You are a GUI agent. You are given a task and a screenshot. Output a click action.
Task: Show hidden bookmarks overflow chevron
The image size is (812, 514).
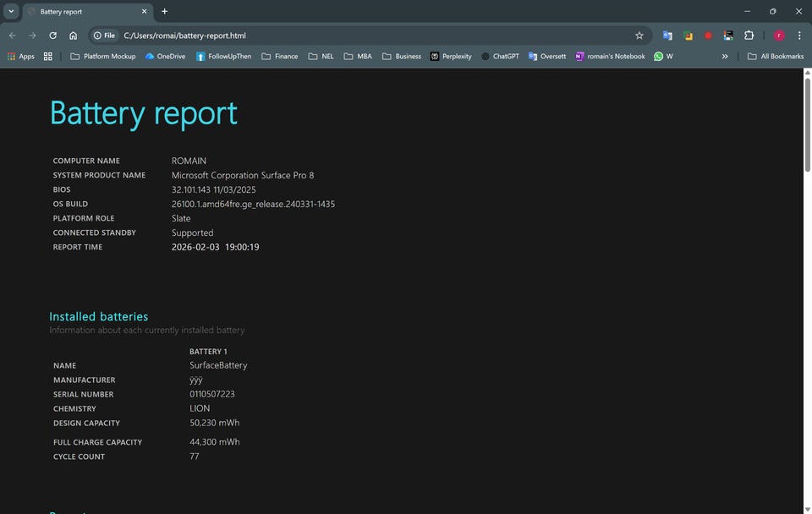[725, 57]
